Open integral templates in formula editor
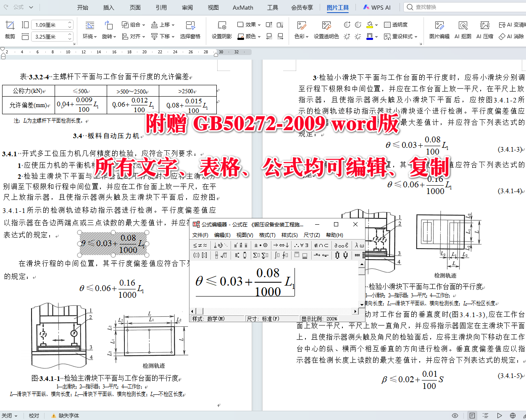 281,255
